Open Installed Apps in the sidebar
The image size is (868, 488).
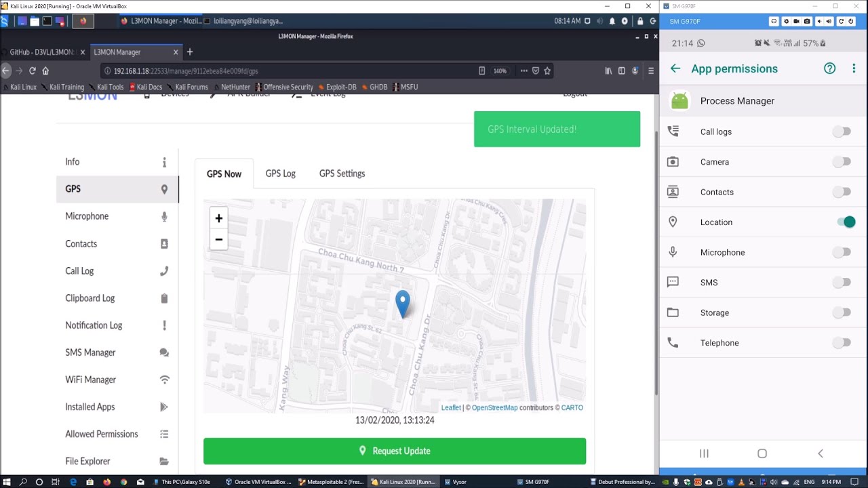click(x=117, y=407)
